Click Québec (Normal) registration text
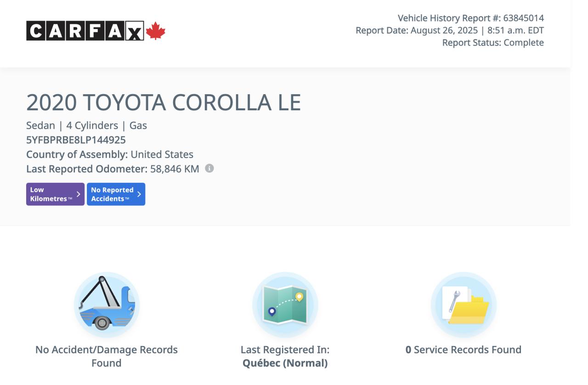This screenshot has height=385, width=588. click(x=285, y=363)
